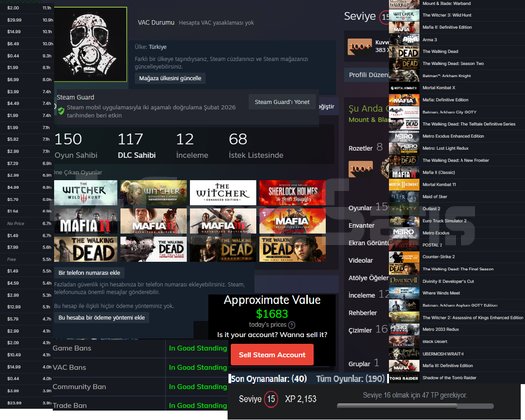Click the Seviye 16 TP requirement text
The width and height of the screenshot is (525, 420).
(415, 395)
